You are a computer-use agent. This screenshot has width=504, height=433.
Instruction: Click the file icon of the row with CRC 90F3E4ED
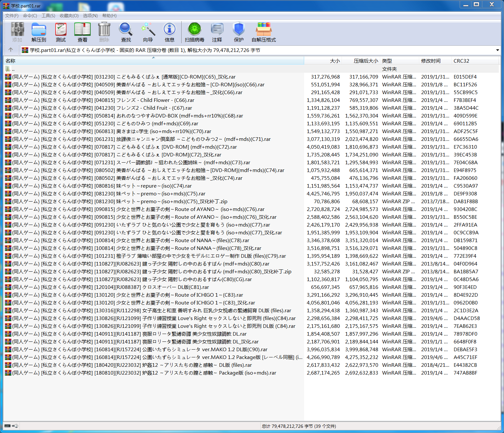[8, 287]
